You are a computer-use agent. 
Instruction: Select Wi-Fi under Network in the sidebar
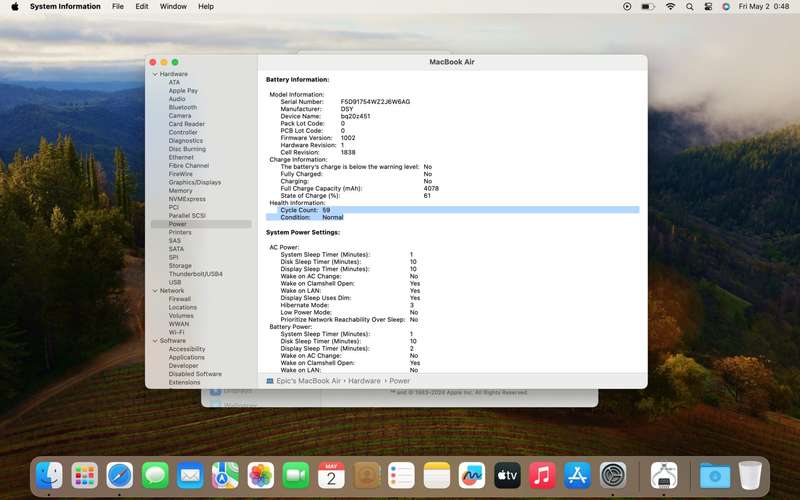(x=177, y=332)
